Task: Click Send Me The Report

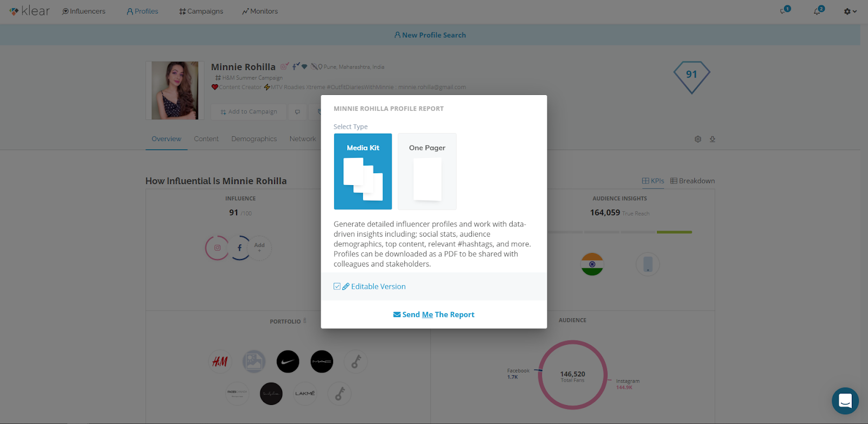Action: click(x=434, y=314)
